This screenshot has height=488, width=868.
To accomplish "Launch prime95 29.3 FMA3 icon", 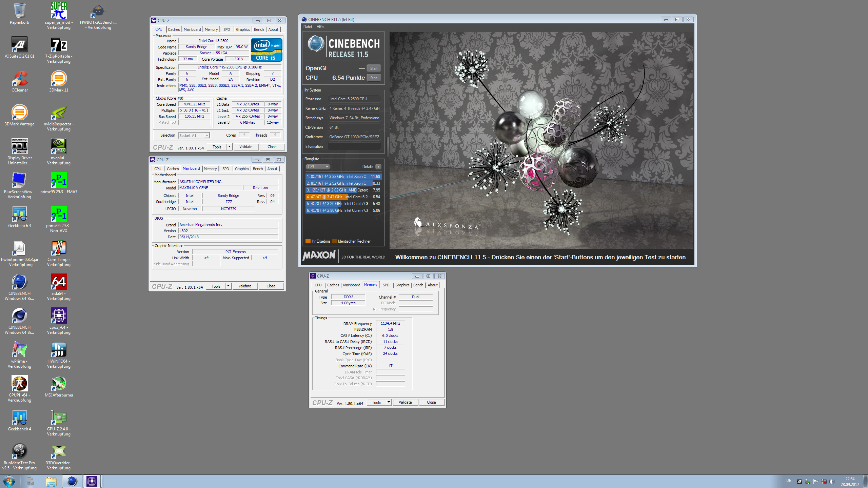I will pos(59,183).
